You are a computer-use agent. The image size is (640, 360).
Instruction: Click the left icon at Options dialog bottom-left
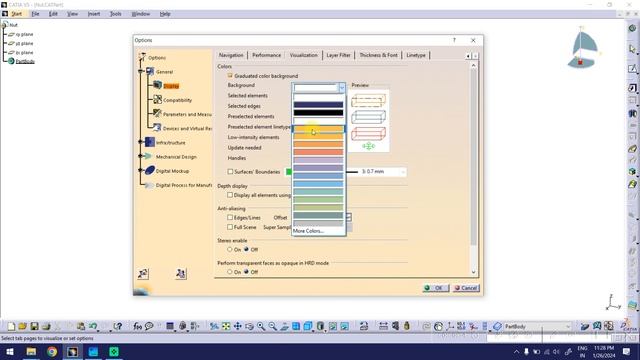tap(143, 273)
